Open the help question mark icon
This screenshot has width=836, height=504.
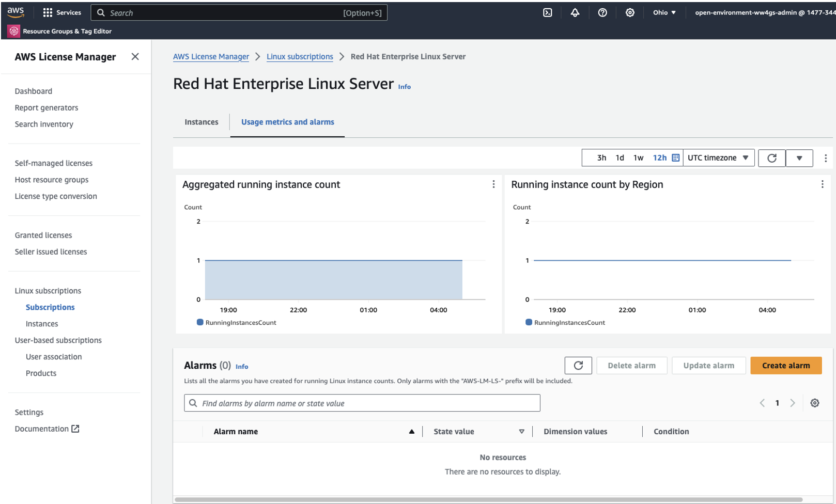pyautogui.click(x=602, y=12)
